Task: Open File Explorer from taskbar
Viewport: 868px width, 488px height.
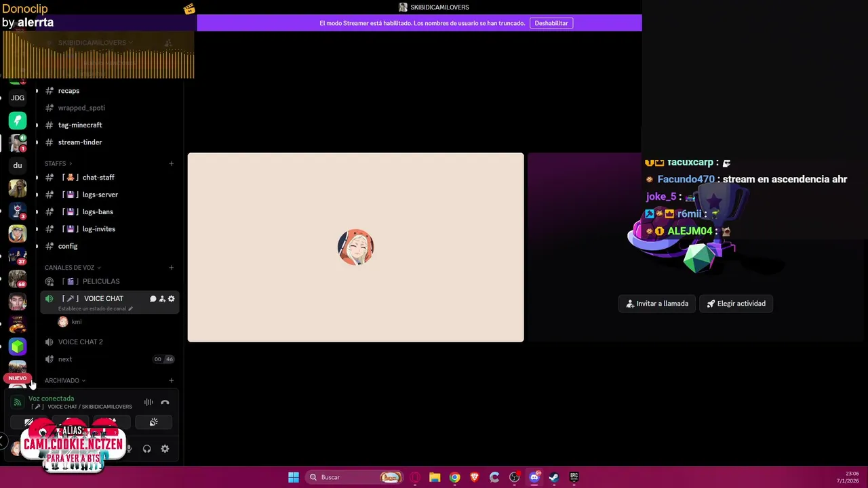Action: (435, 477)
